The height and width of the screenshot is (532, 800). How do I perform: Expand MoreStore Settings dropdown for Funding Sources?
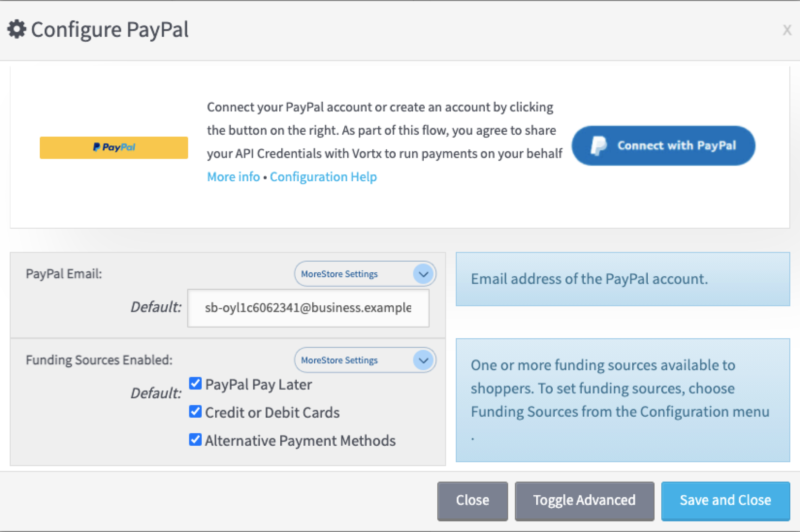365,360
